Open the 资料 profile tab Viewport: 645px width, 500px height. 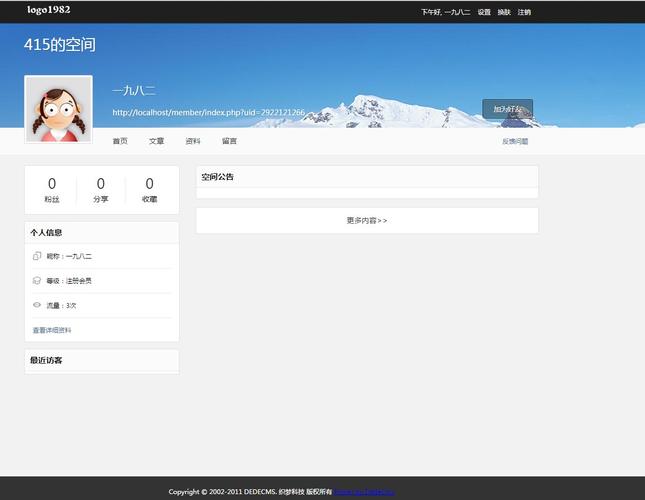pos(193,142)
